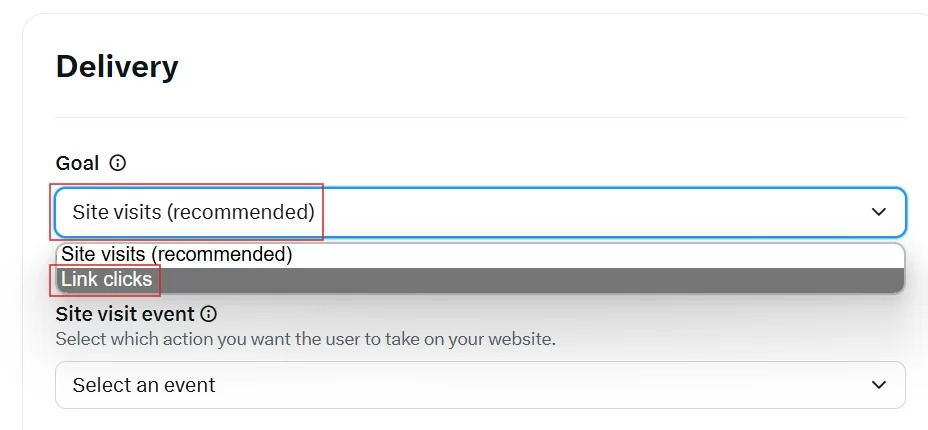Image resolution: width=928 pixels, height=430 pixels.
Task: Click the Site visit event info icon
Action: pyautogui.click(x=209, y=314)
